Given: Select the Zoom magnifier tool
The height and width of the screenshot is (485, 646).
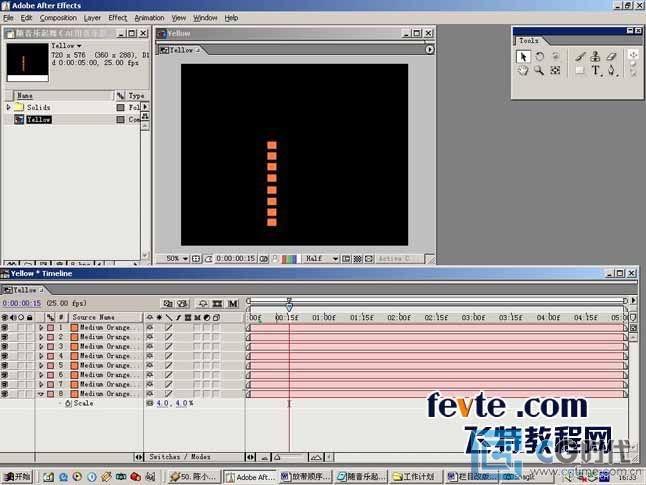Looking at the screenshot, I should coord(539,70).
